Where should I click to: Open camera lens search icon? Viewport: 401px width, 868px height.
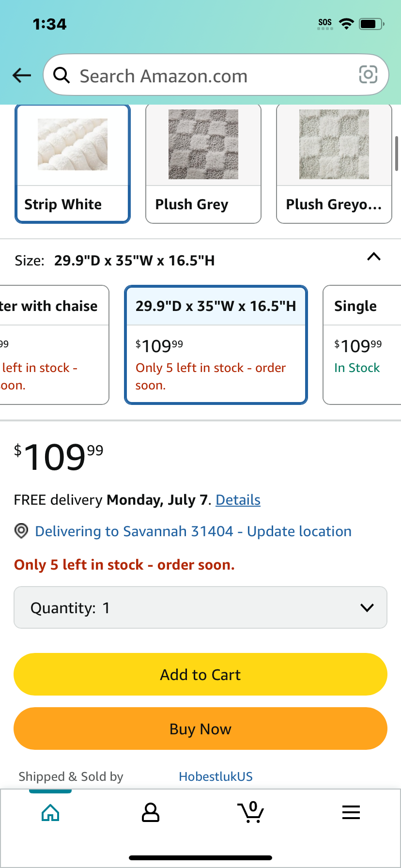[x=368, y=75]
